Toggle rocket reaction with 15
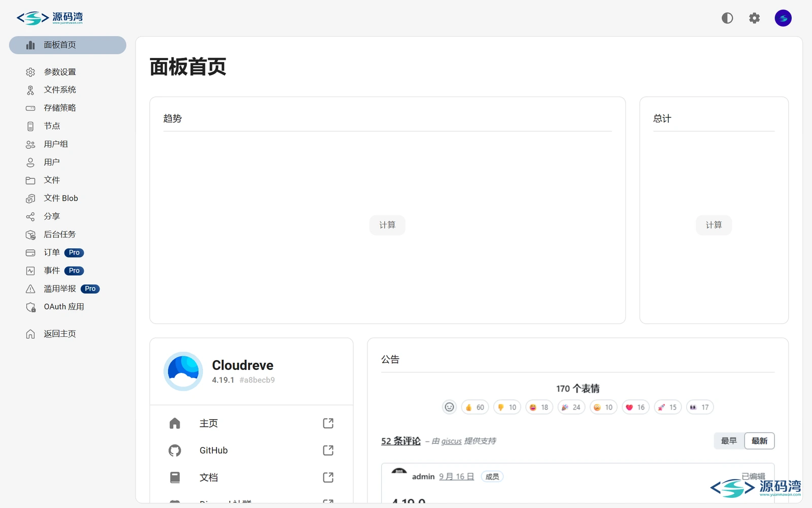Viewport: 812px width, 508px height. pyautogui.click(x=668, y=407)
